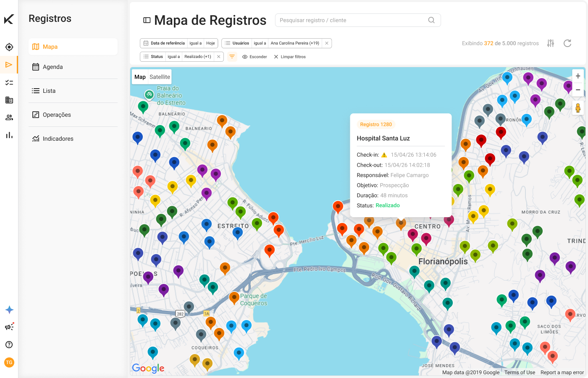Click the orange filter icon

pos(232,57)
